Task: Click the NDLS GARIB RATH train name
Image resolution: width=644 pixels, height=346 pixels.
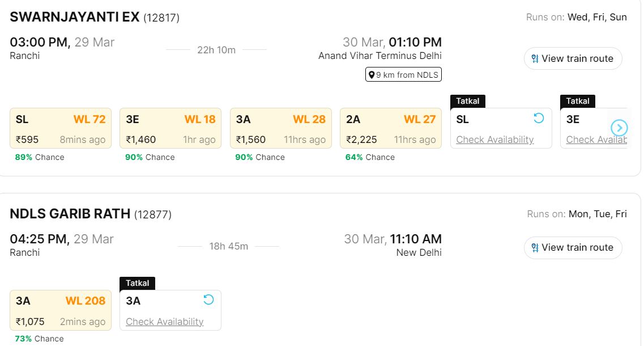Action: (70, 214)
